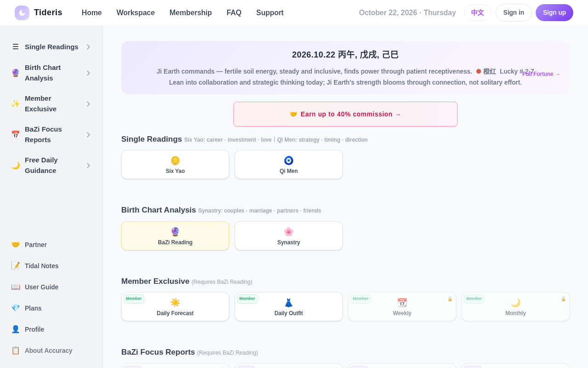This screenshot has height=368, width=588.
Task: Select the Qi Men eye icon
Action: coord(288,161)
